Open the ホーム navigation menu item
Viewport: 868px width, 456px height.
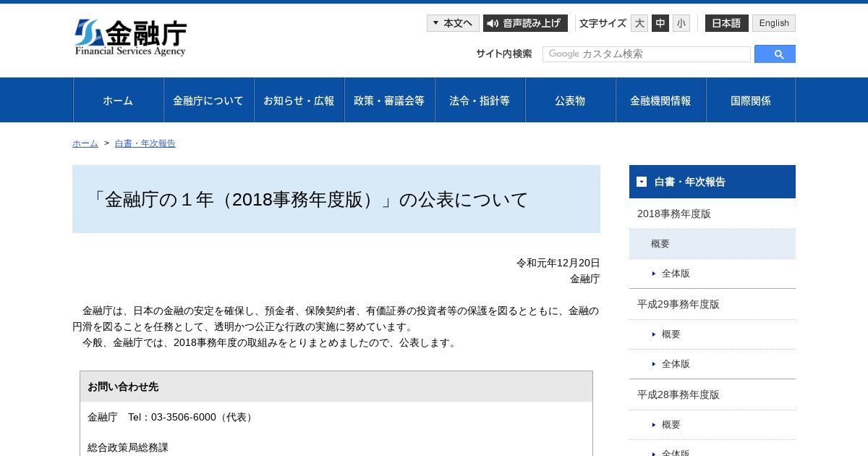(118, 100)
